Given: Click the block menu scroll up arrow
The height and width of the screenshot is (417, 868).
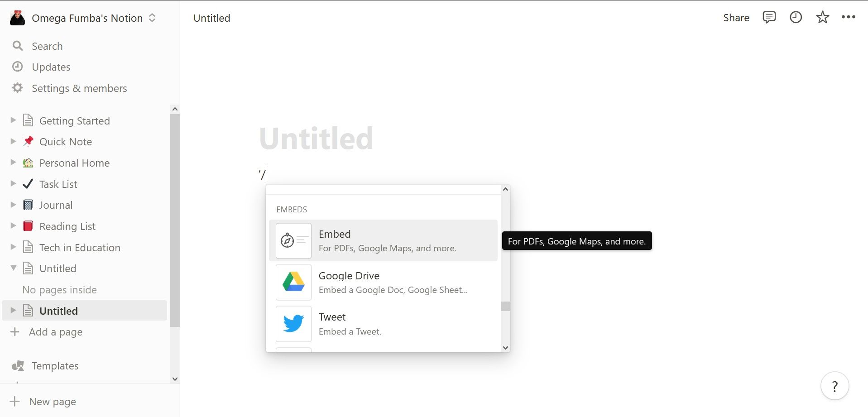Looking at the screenshot, I should click(x=505, y=189).
